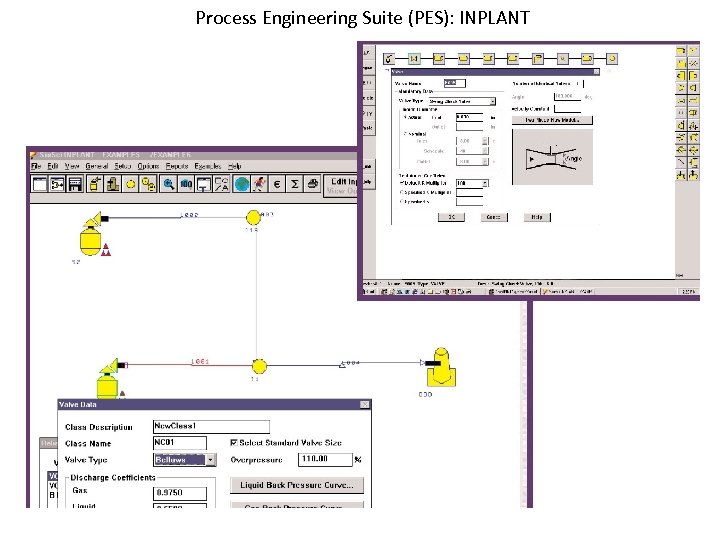
Task: Open the Valve Type Bellows dropdown
Action: point(210,460)
